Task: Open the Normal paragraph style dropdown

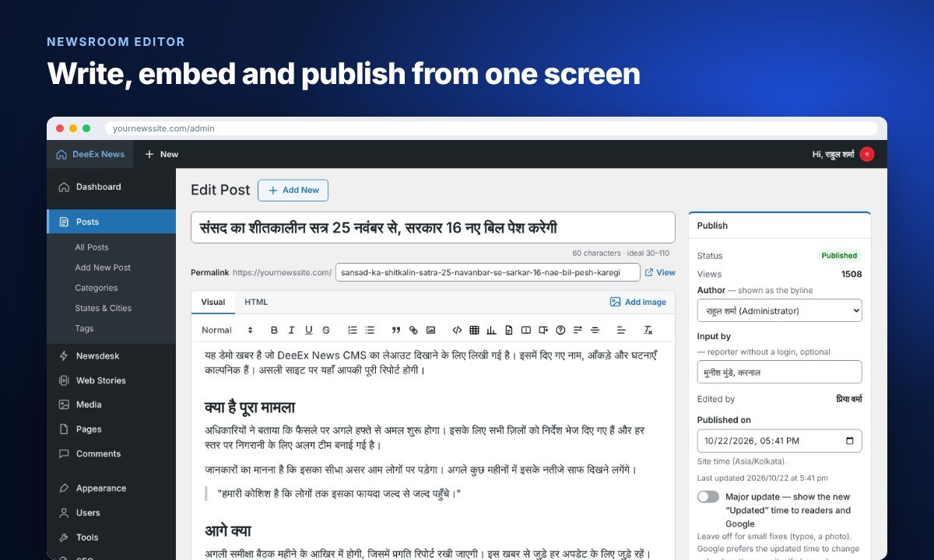Action: pos(227,331)
